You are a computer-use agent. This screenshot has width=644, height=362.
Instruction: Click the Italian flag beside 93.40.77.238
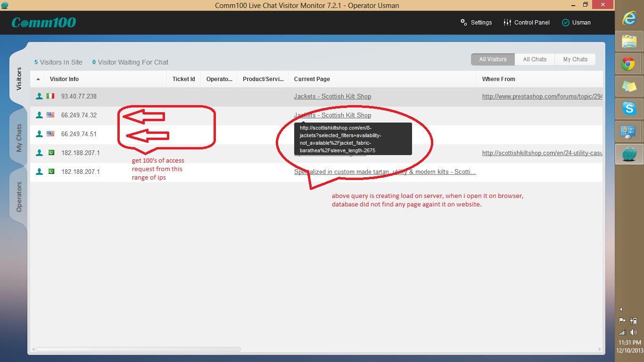point(50,96)
